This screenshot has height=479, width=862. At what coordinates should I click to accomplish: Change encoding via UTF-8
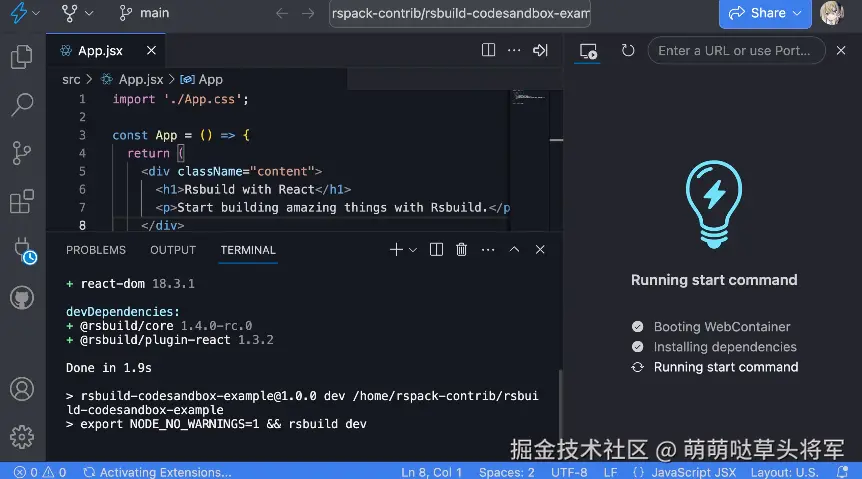[x=569, y=472]
